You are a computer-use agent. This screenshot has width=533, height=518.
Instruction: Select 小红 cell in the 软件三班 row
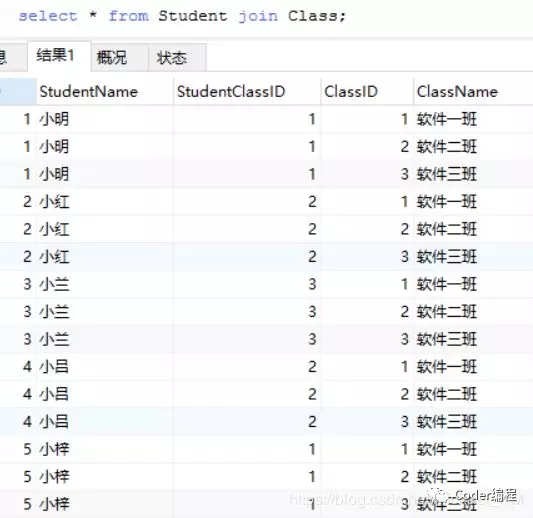point(105,257)
